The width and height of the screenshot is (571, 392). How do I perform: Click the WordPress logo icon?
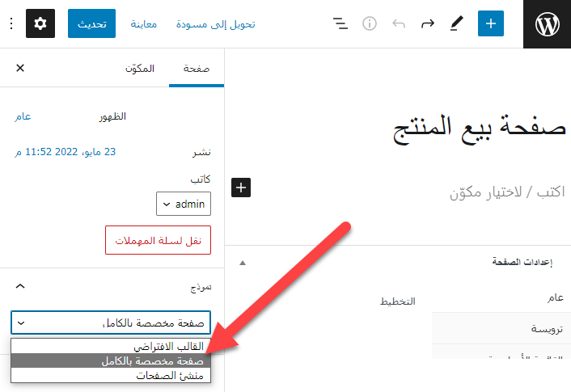point(547,24)
